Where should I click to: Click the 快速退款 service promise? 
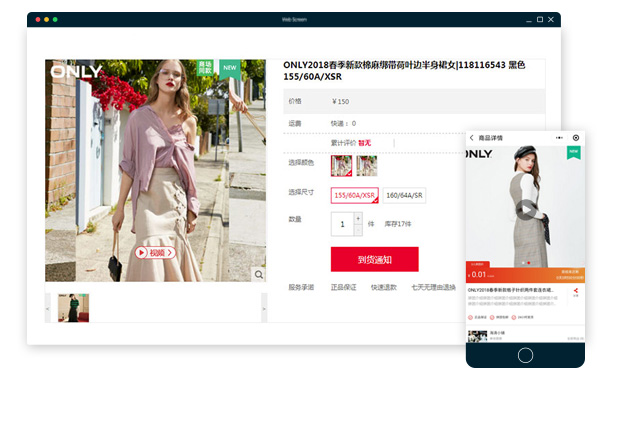(x=384, y=287)
